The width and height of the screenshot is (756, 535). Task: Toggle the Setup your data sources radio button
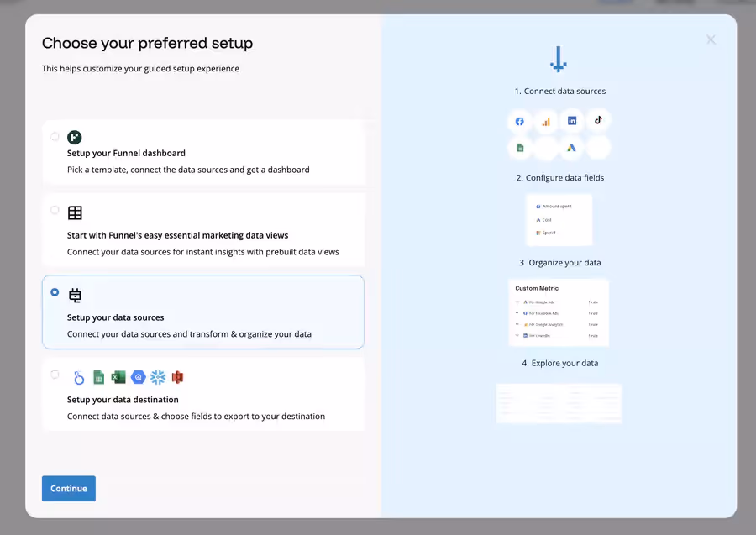click(x=55, y=292)
